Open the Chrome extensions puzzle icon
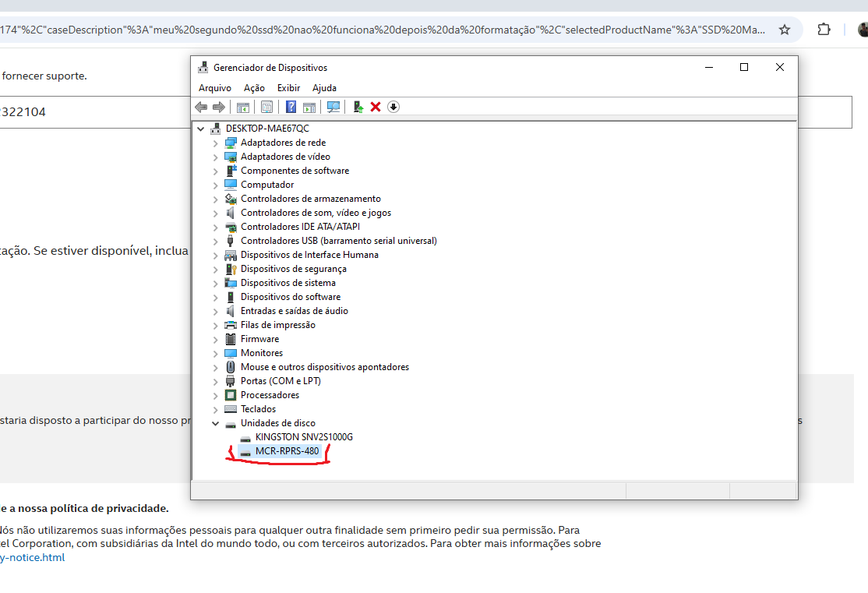868x593 pixels. coord(824,30)
